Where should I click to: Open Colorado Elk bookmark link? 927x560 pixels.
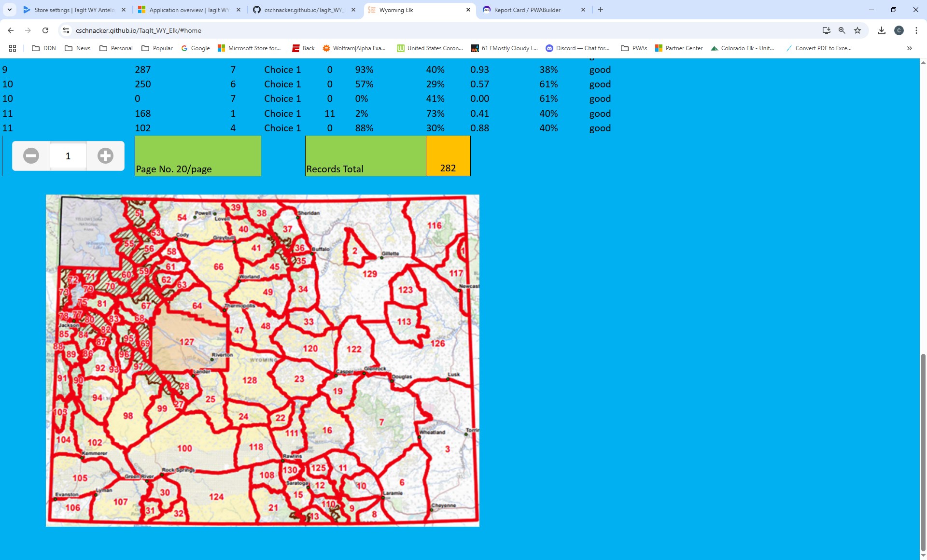[x=742, y=48]
